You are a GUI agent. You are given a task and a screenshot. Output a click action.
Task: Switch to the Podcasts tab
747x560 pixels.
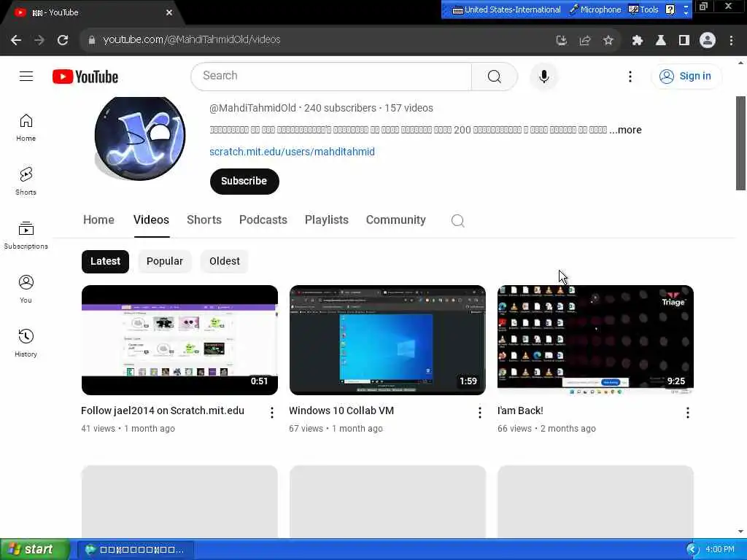263,220
